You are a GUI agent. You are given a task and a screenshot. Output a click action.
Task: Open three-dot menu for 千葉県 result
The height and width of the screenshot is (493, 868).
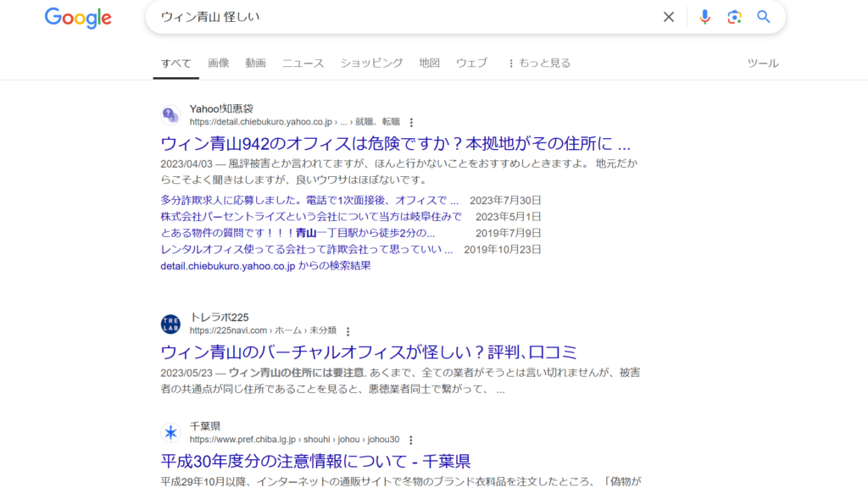(x=411, y=440)
